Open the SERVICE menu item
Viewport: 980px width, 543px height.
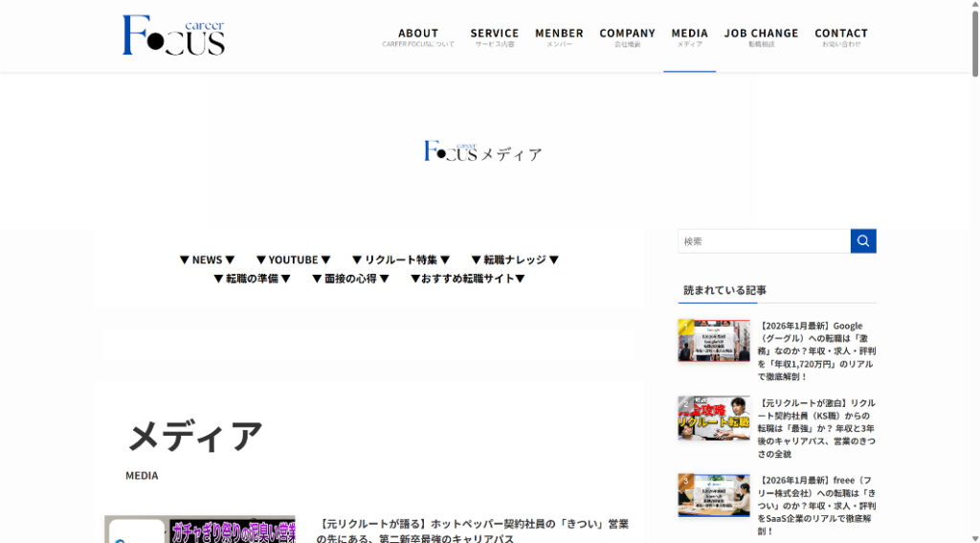point(494,36)
